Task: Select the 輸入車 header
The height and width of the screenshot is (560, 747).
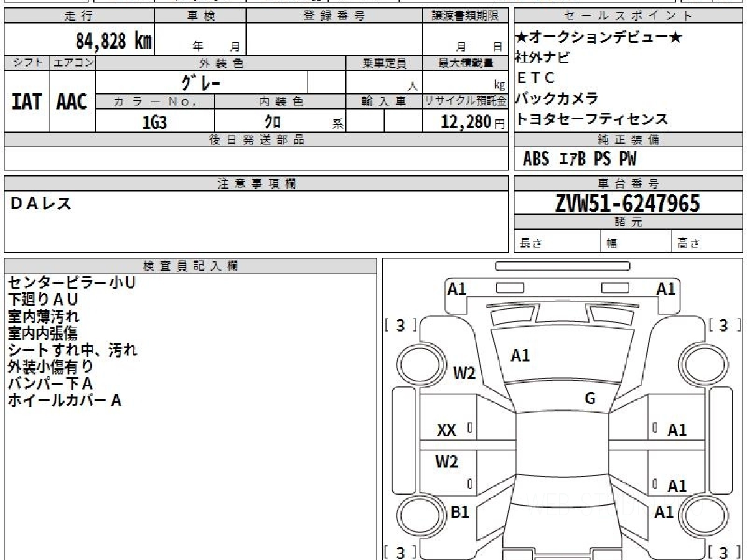Action: (x=384, y=101)
